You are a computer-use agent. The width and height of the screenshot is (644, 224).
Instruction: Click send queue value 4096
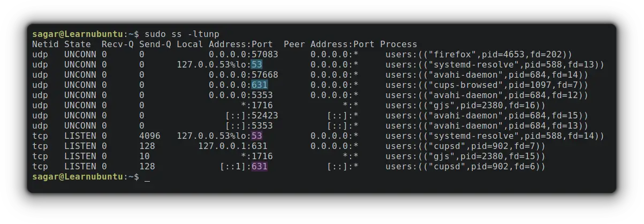(x=150, y=136)
